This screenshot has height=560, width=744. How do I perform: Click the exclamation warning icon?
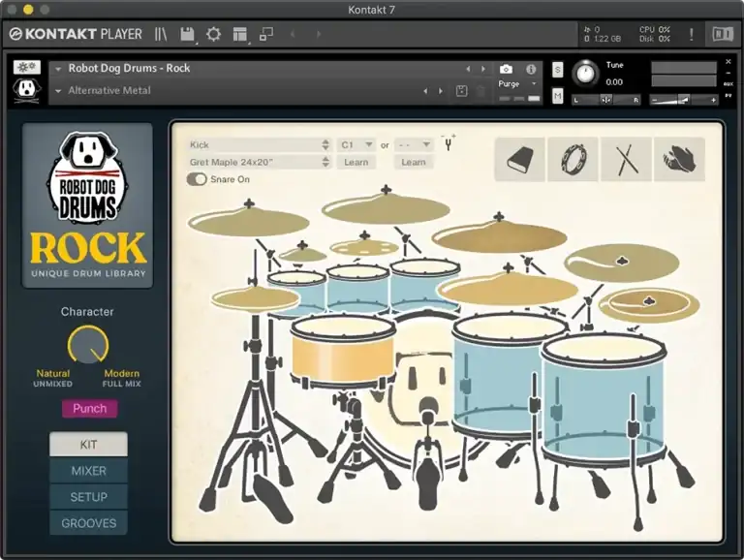692,34
